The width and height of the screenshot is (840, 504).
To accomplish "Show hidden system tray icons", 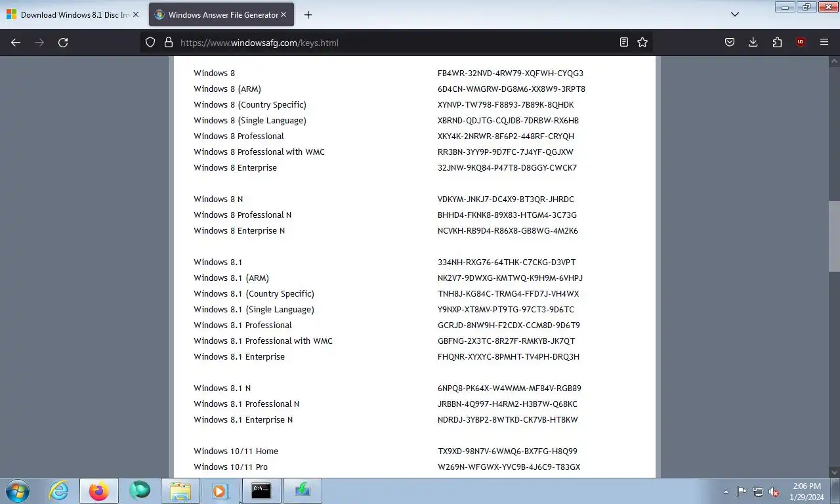I will click(x=726, y=492).
